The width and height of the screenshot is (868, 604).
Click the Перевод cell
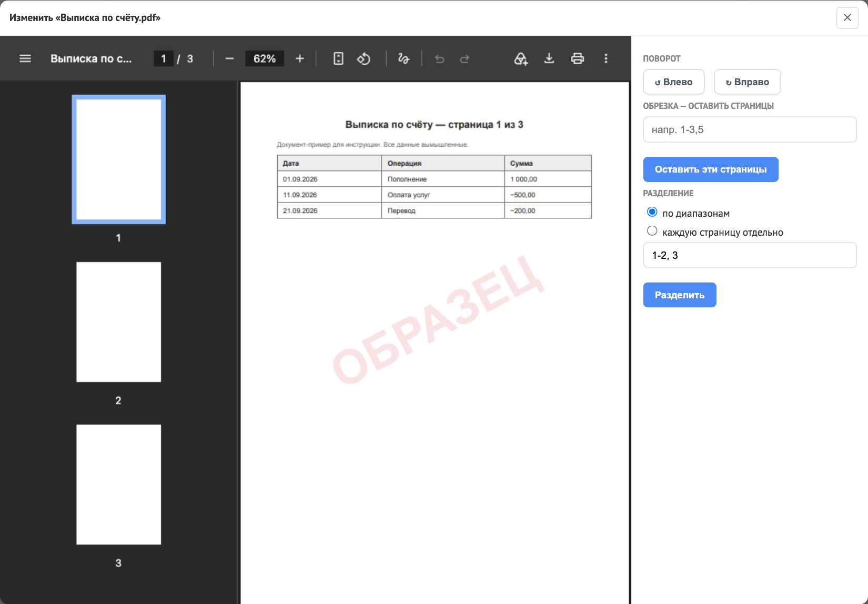point(443,210)
